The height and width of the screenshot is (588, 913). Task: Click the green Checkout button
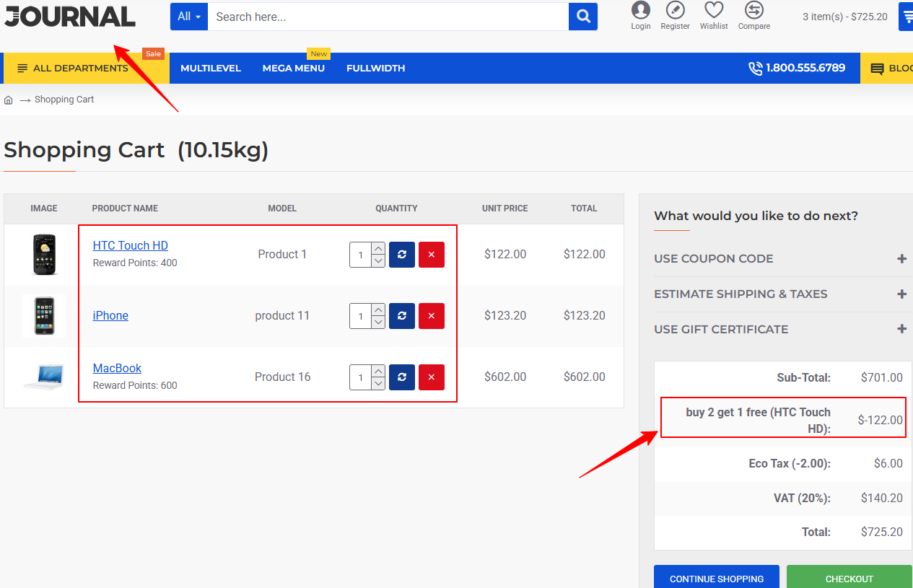[x=849, y=578]
